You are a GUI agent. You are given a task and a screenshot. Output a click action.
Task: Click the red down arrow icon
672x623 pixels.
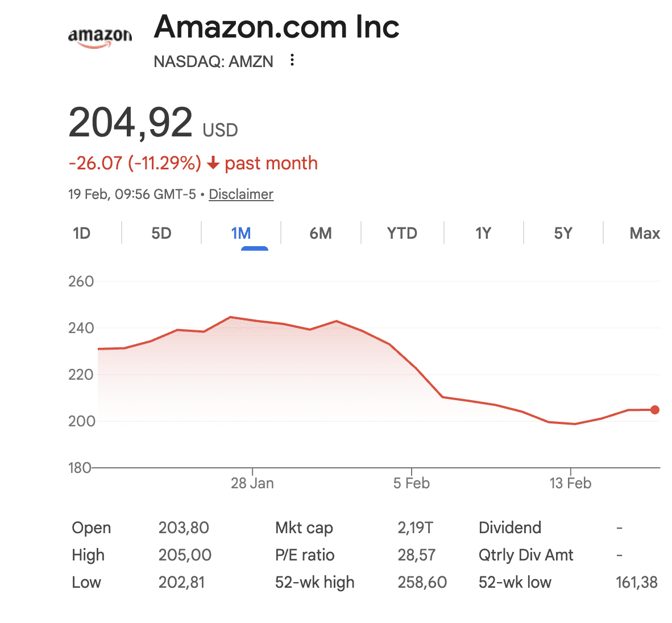tap(213, 164)
